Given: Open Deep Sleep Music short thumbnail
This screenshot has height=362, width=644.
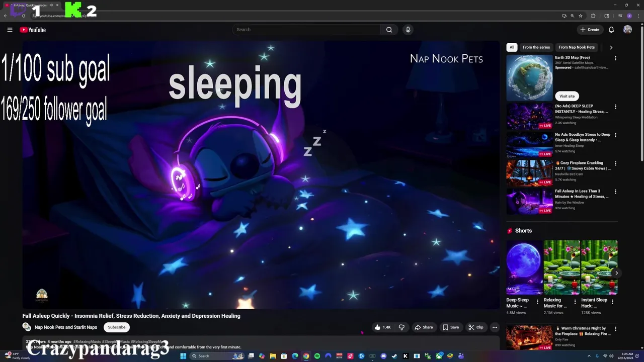Looking at the screenshot, I should (524, 267).
